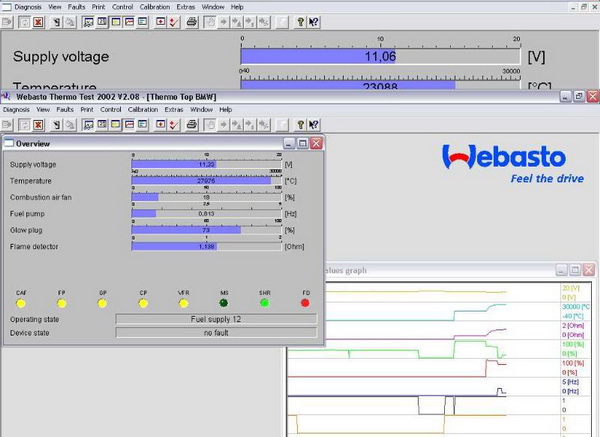Click the printer icon in the back window's top toolbar
This screenshot has width=600, height=437.
pos(192,22)
